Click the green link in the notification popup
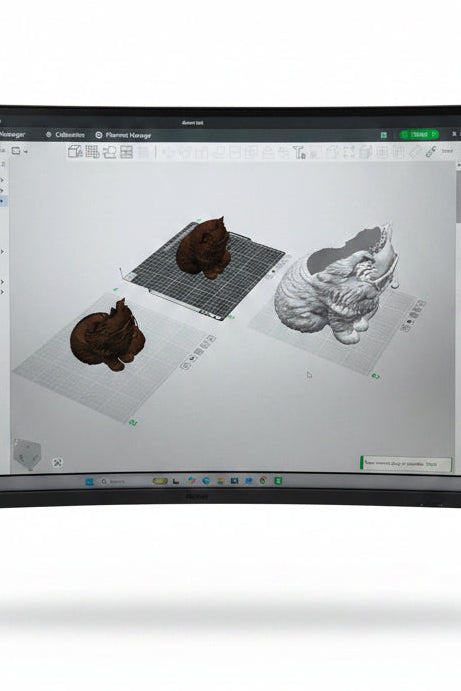Image resolution: width=461 pixels, height=691 pixels. point(431,464)
